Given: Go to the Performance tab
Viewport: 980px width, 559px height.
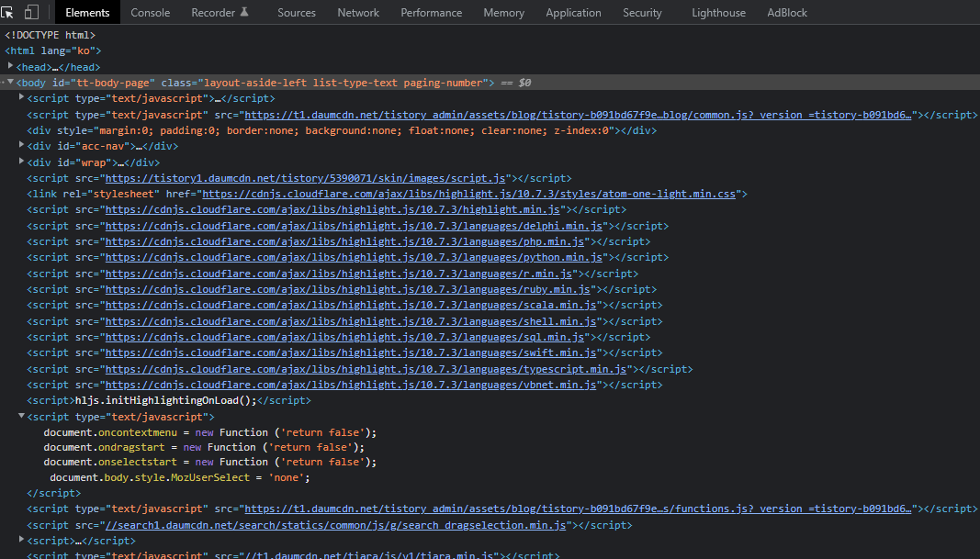Looking at the screenshot, I should pos(432,13).
